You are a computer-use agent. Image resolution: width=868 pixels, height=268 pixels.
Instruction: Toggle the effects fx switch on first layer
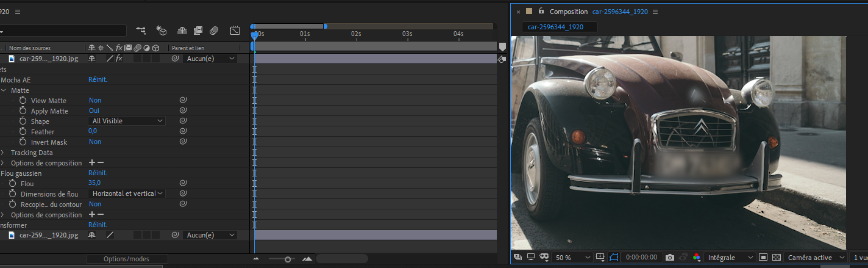(x=119, y=59)
